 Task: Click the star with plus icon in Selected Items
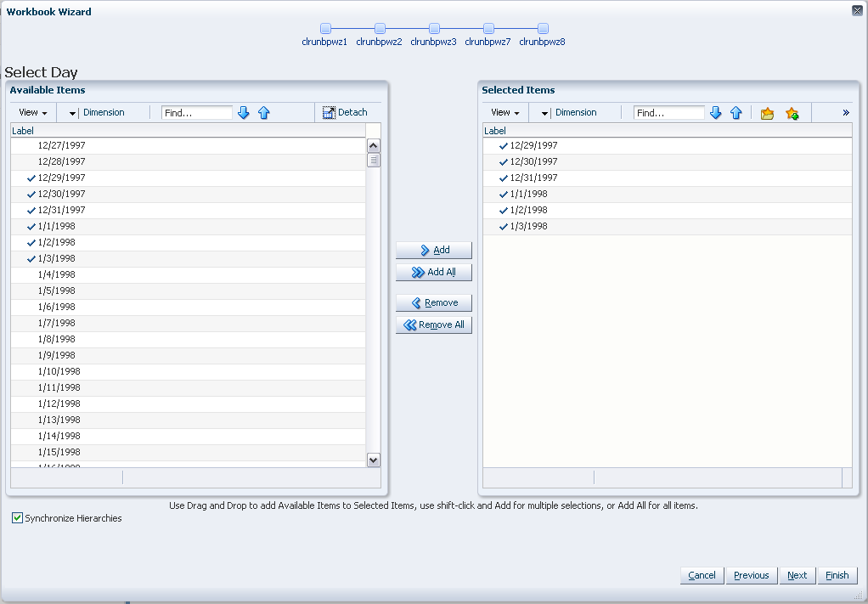coord(792,114)
